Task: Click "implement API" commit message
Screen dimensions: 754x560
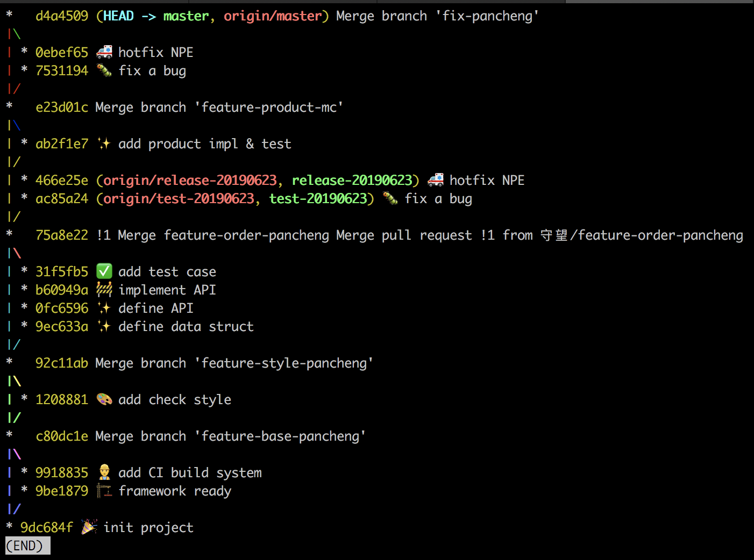Action: click(167, 290)
